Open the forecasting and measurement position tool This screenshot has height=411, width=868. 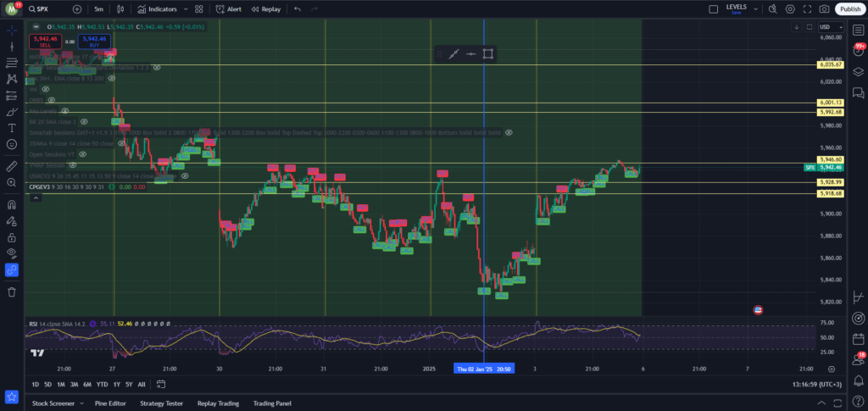point(12,95)
